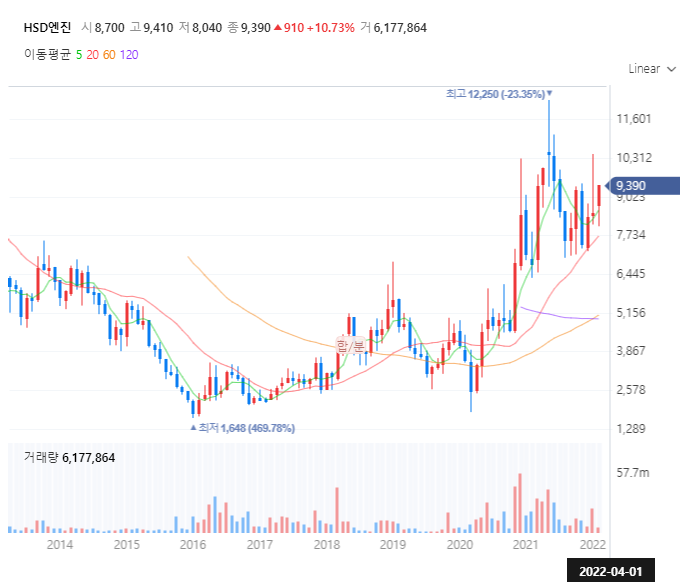Click the 2022 year axis label
Viewport: 680px width, 582px height.
593,545
